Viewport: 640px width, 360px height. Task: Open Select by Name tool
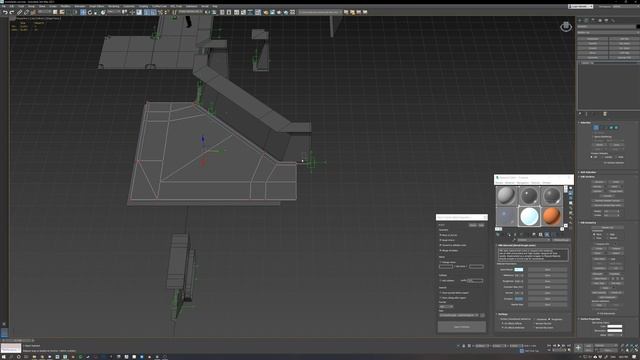[x=62, y=12]
